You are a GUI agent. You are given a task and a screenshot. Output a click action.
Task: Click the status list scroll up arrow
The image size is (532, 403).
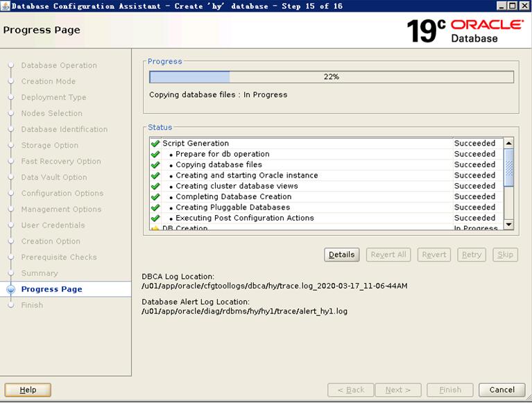click(508, 143)
